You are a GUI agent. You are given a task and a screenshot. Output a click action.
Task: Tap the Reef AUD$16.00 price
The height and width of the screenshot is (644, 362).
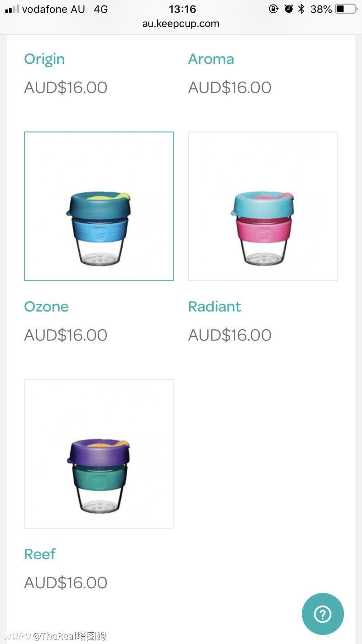pos(66,583)
